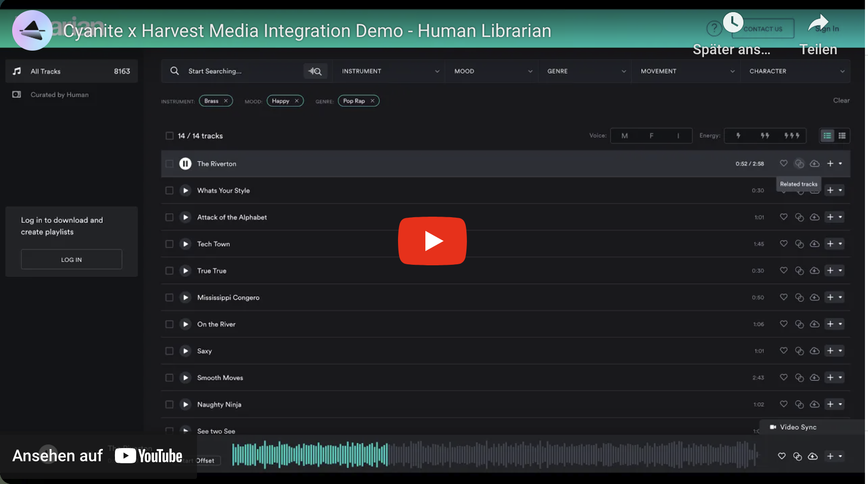Expand the dropdown arrow on The Riverton row
868x484 pixels.
tap(840, 164)
